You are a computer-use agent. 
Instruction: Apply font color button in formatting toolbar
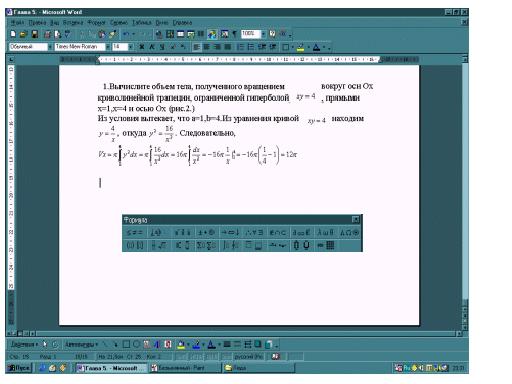point(317,47)
